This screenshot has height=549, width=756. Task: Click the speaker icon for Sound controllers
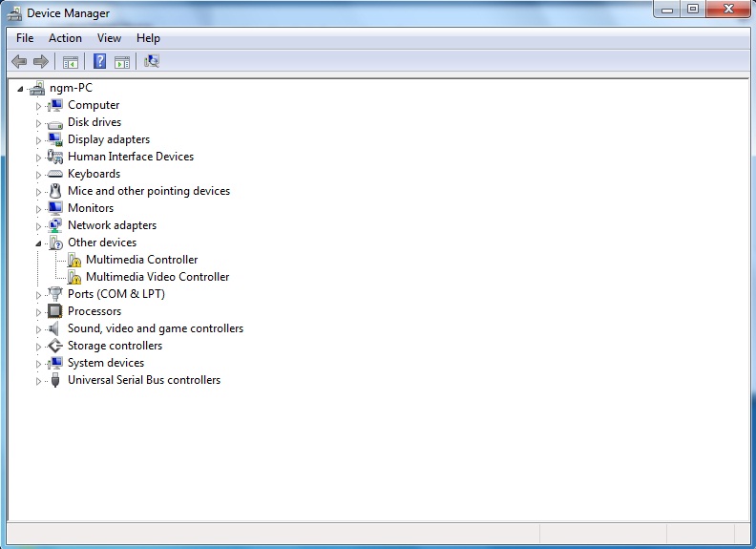click(53, 328)
